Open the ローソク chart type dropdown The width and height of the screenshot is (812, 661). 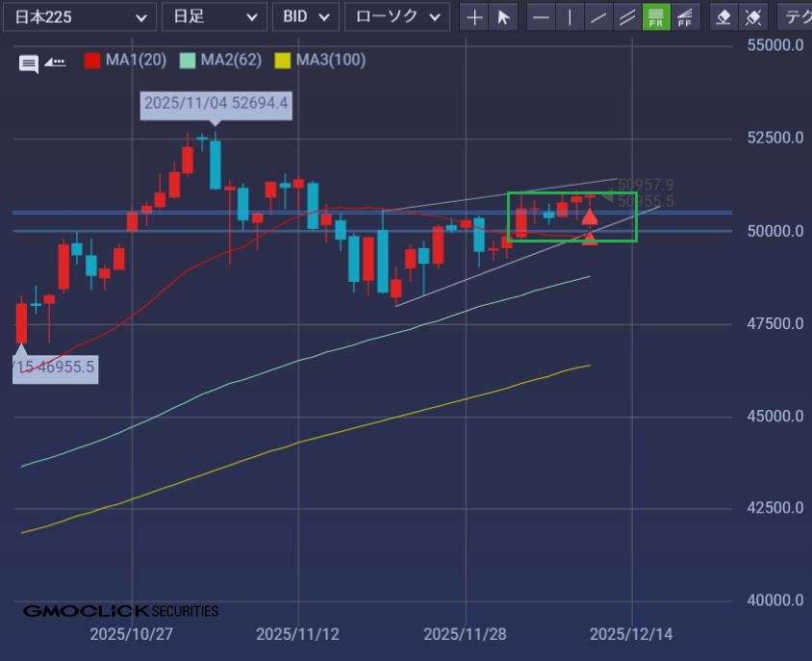click(x=396, y=17)
